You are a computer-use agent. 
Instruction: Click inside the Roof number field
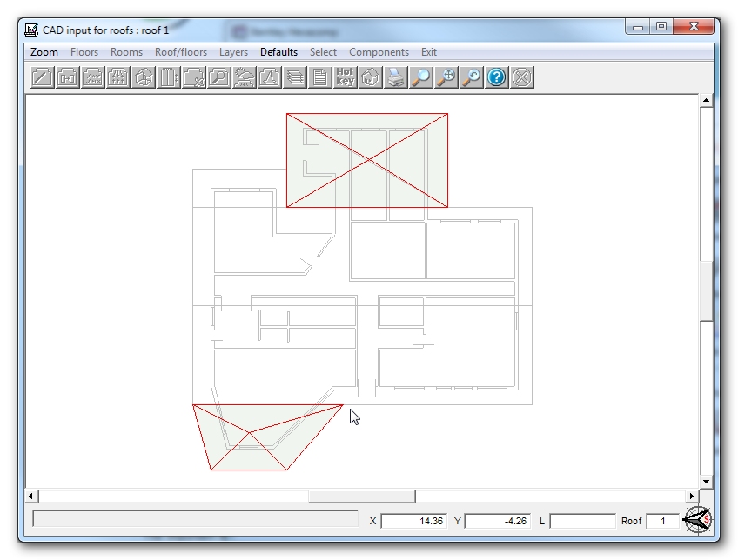point(663,521)
